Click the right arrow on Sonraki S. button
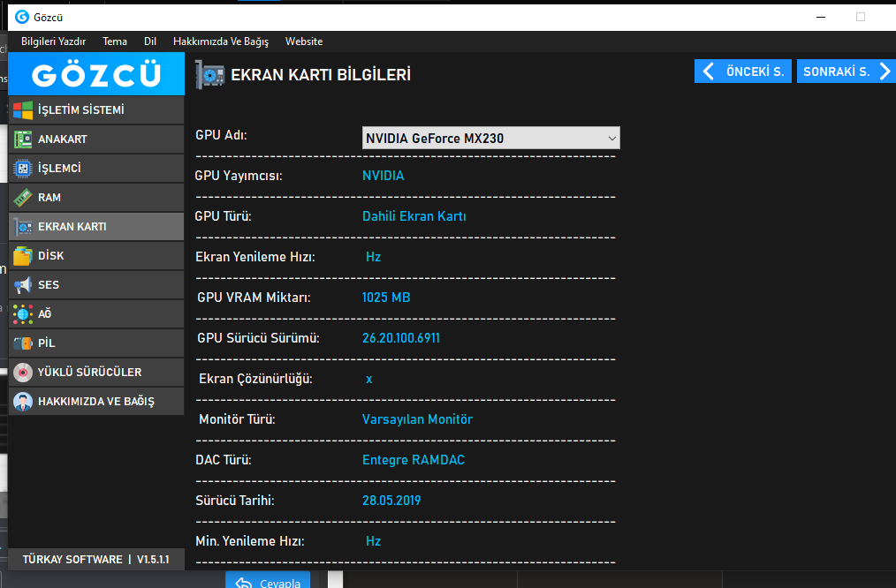 point(885,72)
